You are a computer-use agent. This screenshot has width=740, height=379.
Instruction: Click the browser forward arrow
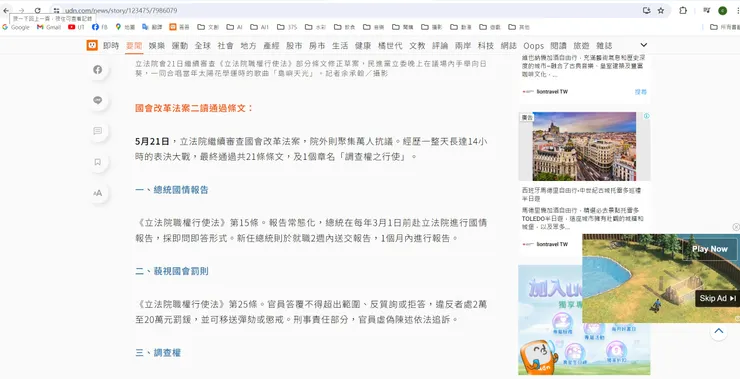tap(21, 10)
